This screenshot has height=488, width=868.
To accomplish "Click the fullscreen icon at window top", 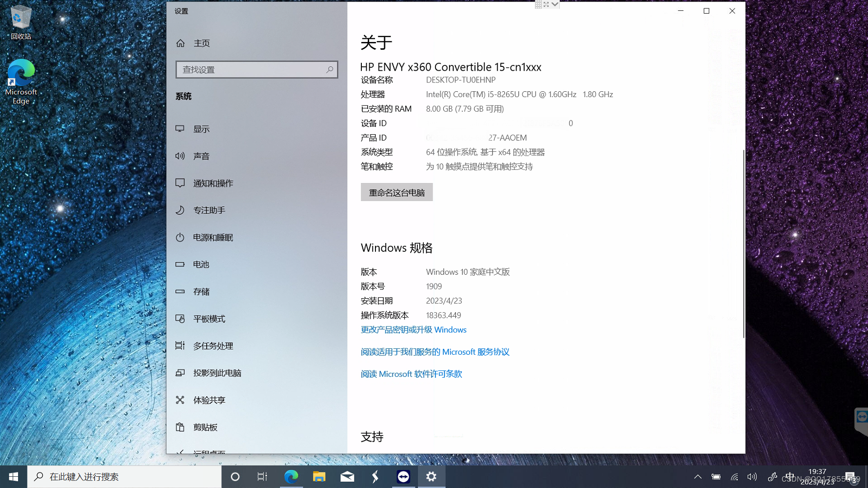I will tap(546, 4).
